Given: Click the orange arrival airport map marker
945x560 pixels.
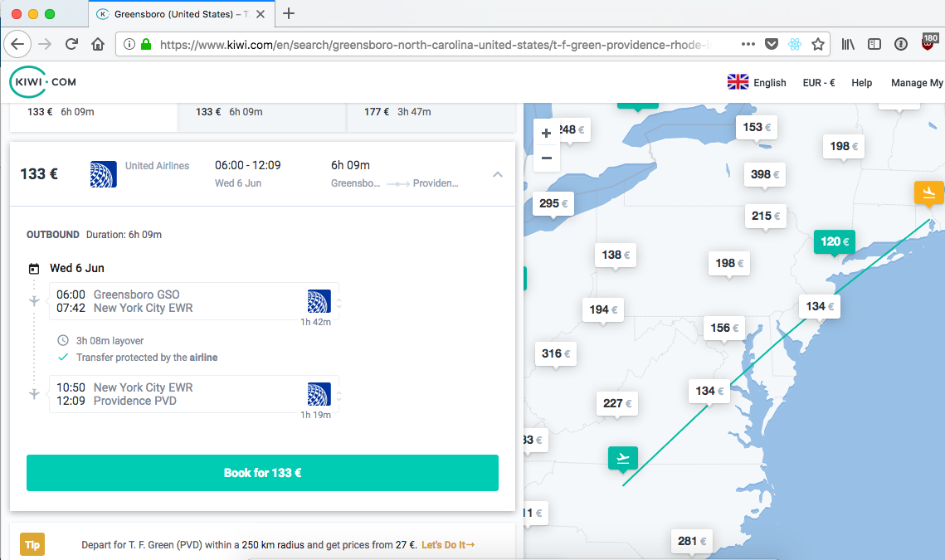Looking at the screenshot, I should tap(928, 193).
